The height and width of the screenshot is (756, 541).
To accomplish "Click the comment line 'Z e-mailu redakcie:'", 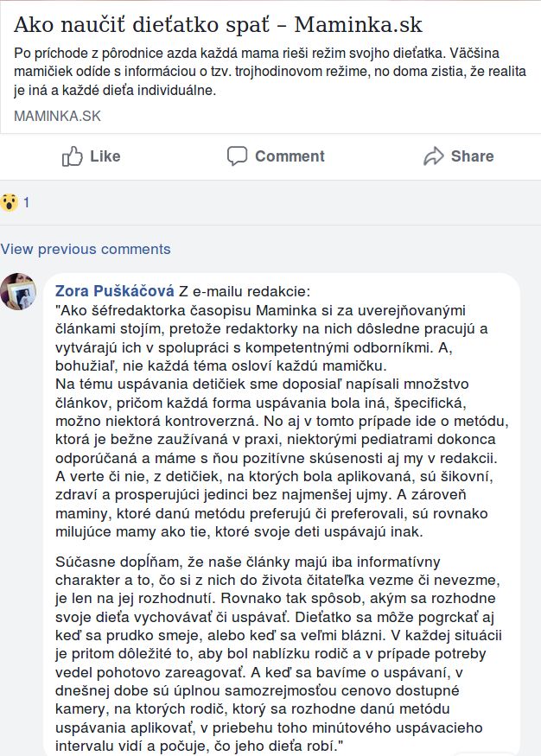I will (x=245, y=291).
